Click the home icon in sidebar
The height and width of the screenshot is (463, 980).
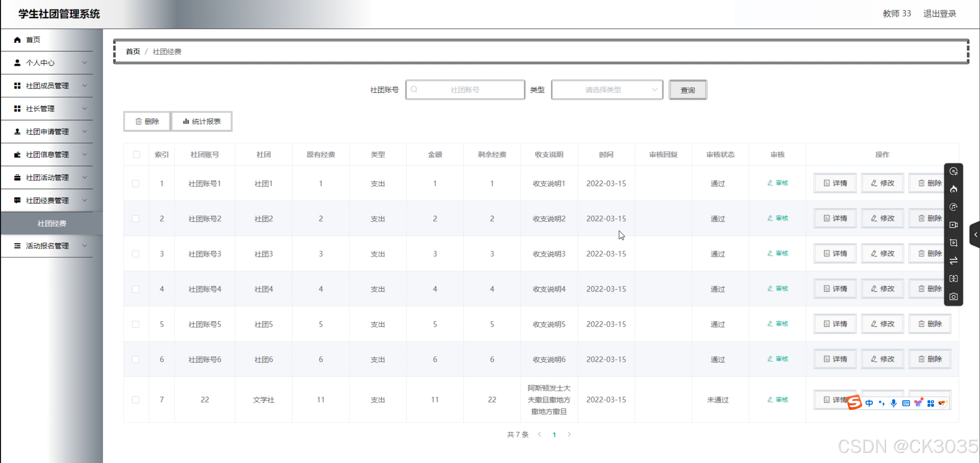click(17, 40)
